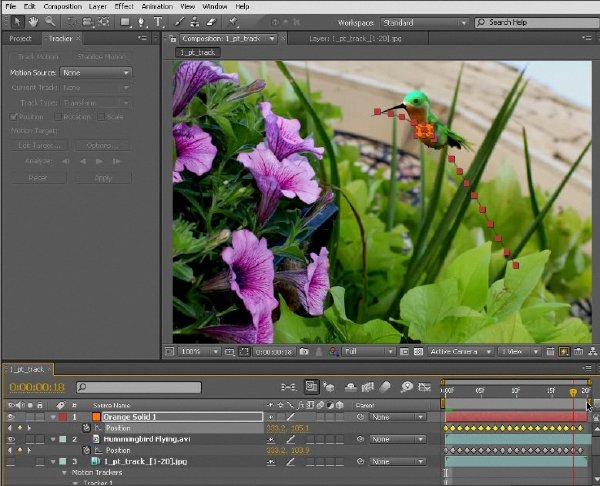Open the Effect menu
This screenshot has width=600, height=486.
pos(124,7)
